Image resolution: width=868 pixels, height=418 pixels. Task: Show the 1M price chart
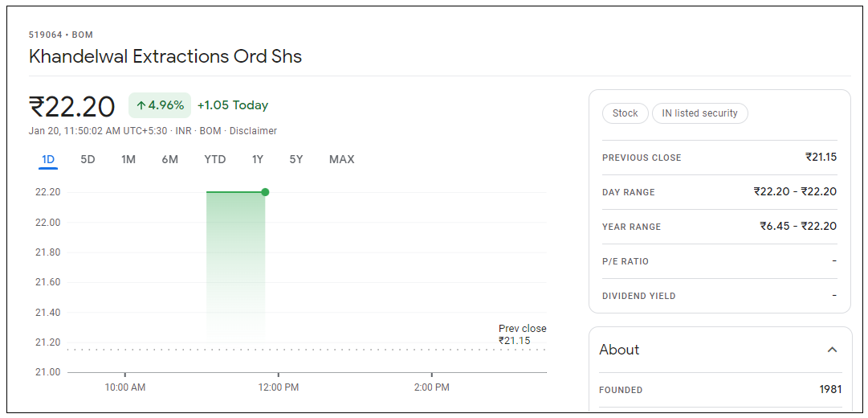(x=128, y=159)
